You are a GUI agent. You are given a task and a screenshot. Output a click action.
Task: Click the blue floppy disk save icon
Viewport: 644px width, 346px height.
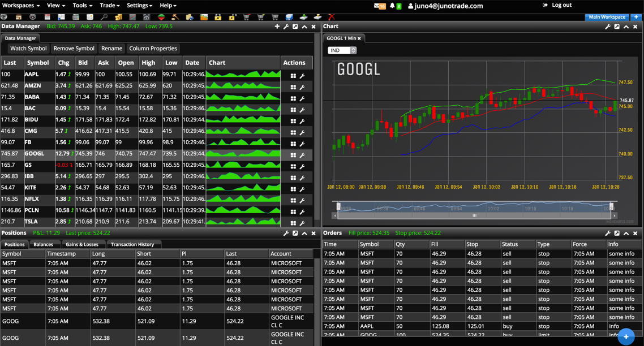[x=289, y=17]
